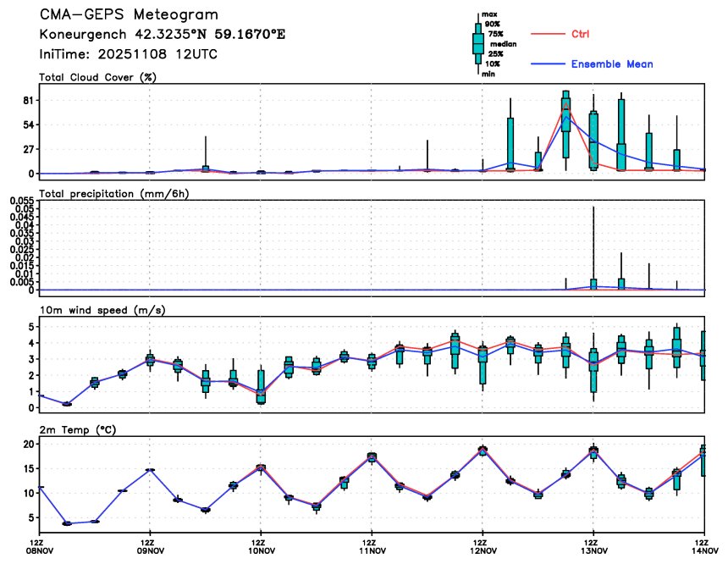728x564 pixels.
Task: Click the 12Z 13NOV time axis label
Action: pyautogui.click(x=593, y=546)
